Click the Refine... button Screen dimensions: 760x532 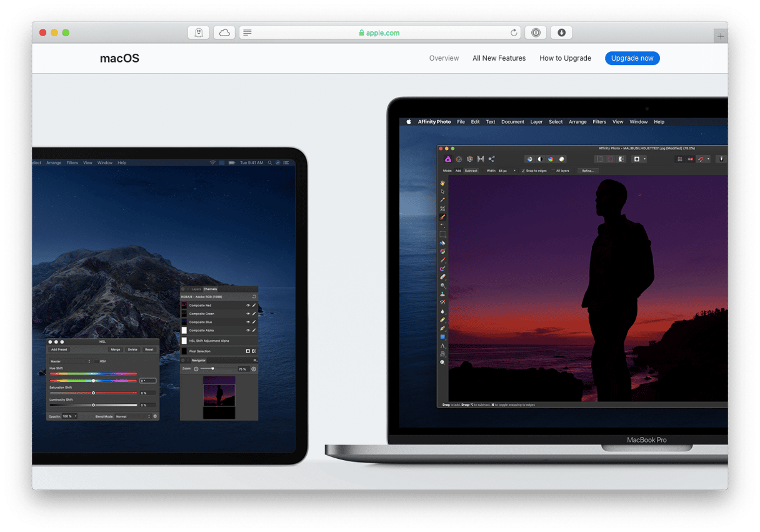[x=587, y=171]
